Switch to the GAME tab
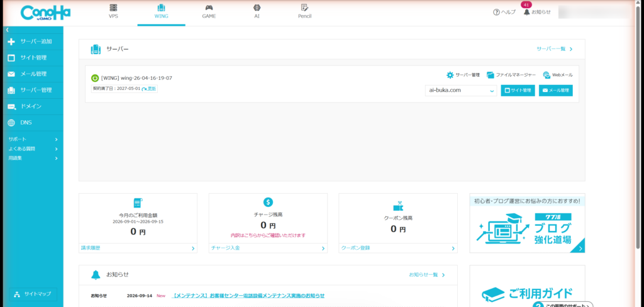The image size is (644, 307). click(209, 12)
